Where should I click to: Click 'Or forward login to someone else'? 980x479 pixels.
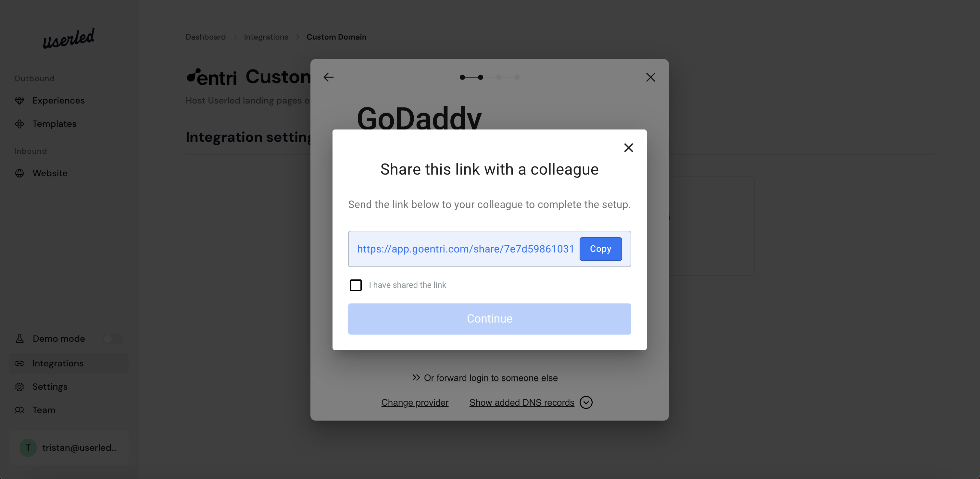(x=490, y=378)
